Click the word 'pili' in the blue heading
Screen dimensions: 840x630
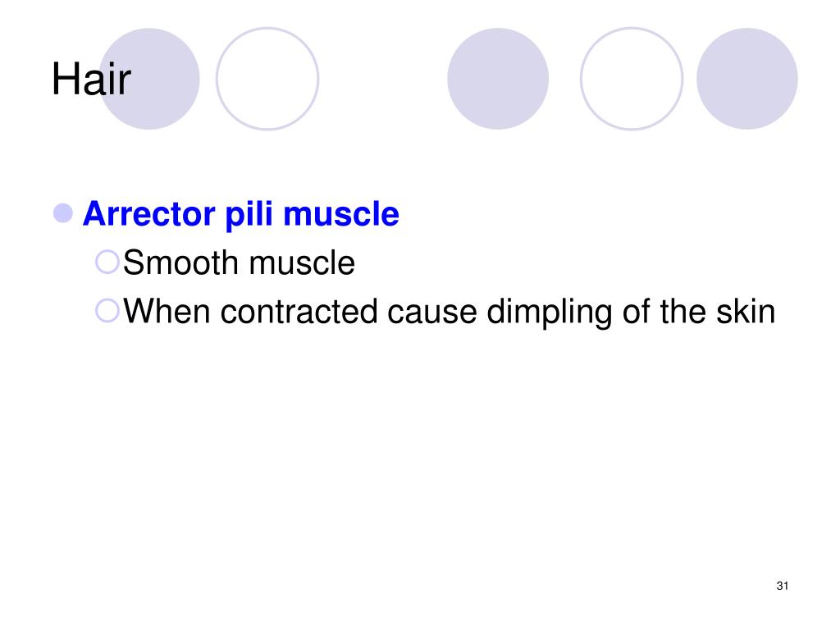click(249, 215)
